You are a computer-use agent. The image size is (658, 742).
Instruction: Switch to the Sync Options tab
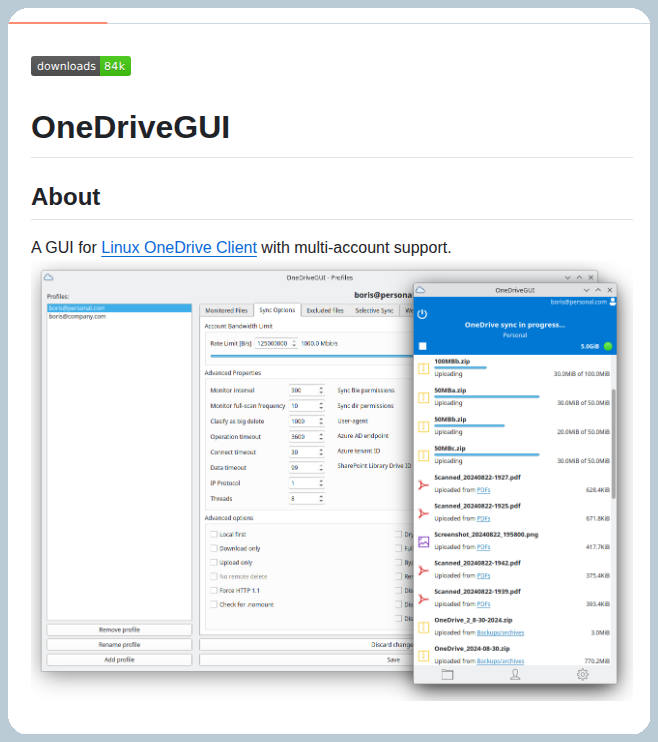point(277,310)
